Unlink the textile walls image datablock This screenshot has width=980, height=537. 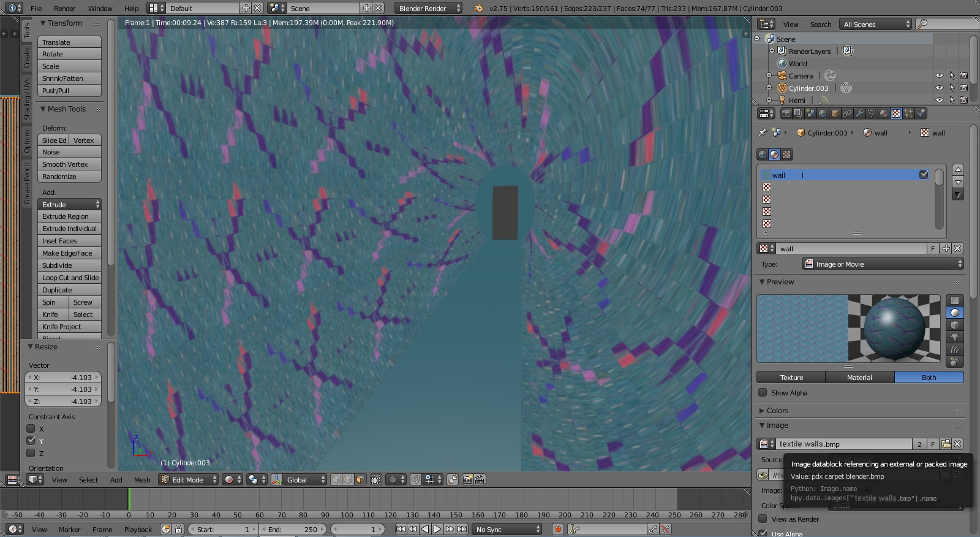[x=958, y=444]
